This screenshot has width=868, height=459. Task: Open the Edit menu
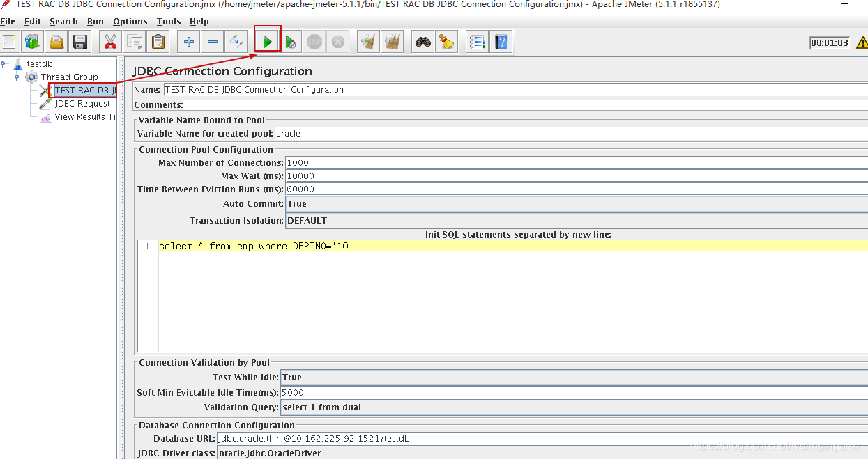click(x=33, y=22)
